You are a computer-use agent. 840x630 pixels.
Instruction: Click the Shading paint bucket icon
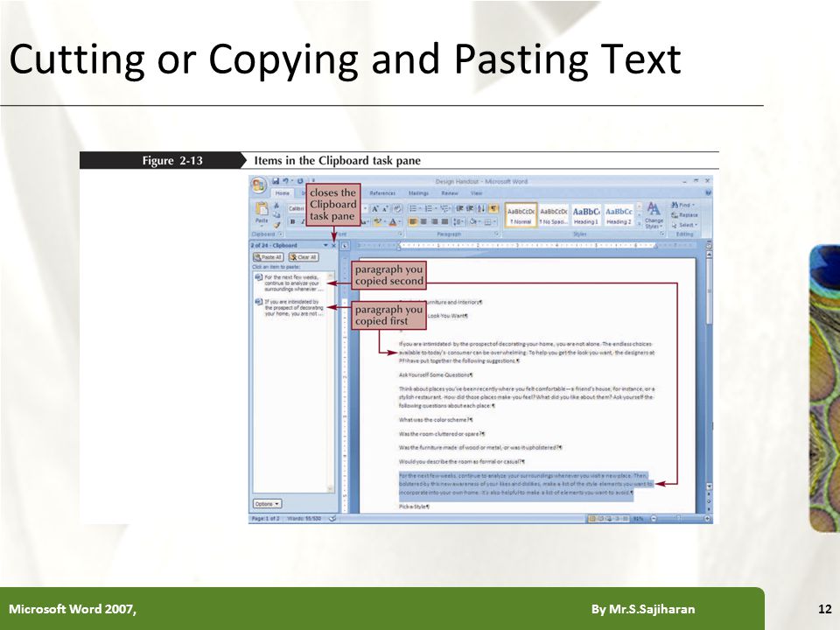click(x=475, y=221)
